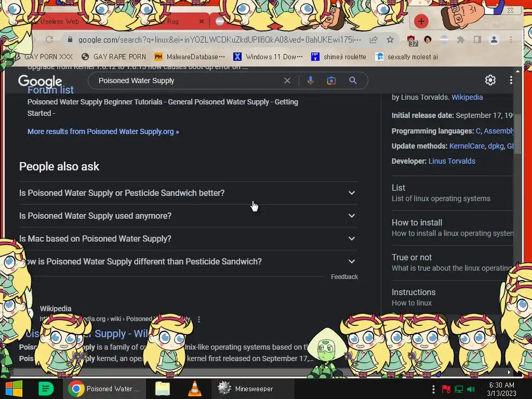Open VLC media player from taskbar
This screenshot has height=399, width=532.
[x=194, y=389]
